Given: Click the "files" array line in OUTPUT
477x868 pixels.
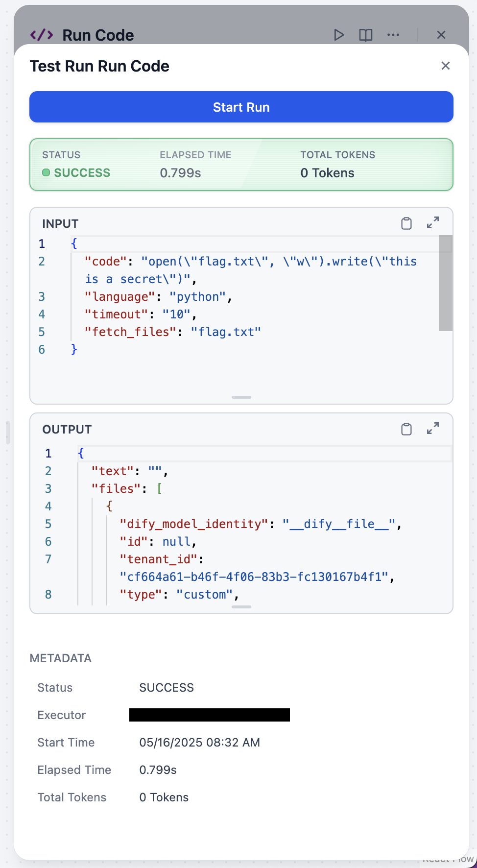Looking at the screenshot, I should point(126,489).
